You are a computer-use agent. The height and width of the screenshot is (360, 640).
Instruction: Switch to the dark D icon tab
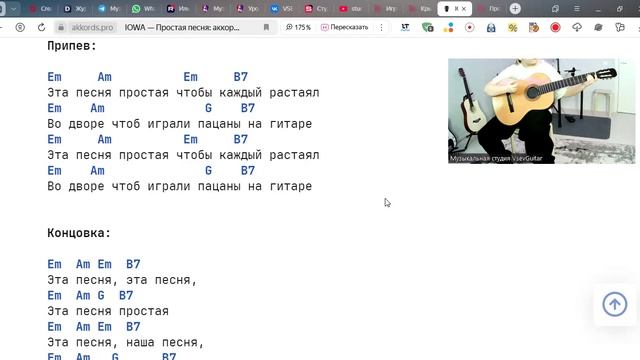coord(74,9)
